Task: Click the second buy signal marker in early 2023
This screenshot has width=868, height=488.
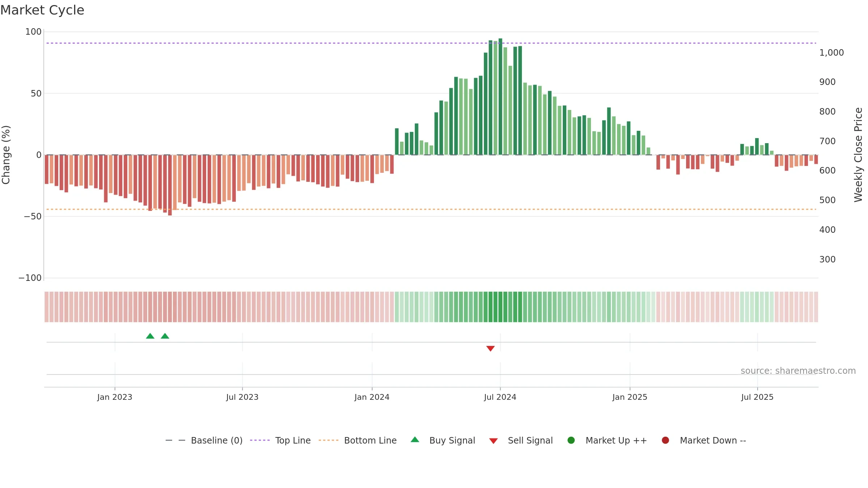Action: [165, 336]
